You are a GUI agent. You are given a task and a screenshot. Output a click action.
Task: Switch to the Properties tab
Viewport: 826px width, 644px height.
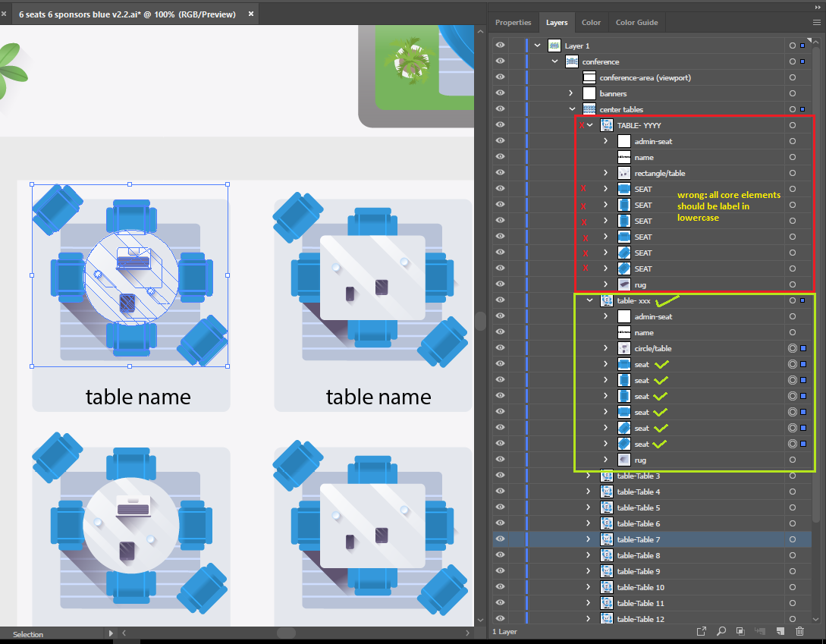(x=514, y=23)
